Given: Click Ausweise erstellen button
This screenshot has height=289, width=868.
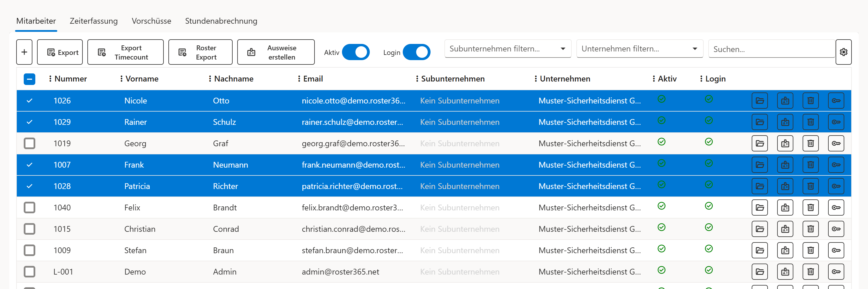Looking at the screenshot, I should (x=276, y=52).
